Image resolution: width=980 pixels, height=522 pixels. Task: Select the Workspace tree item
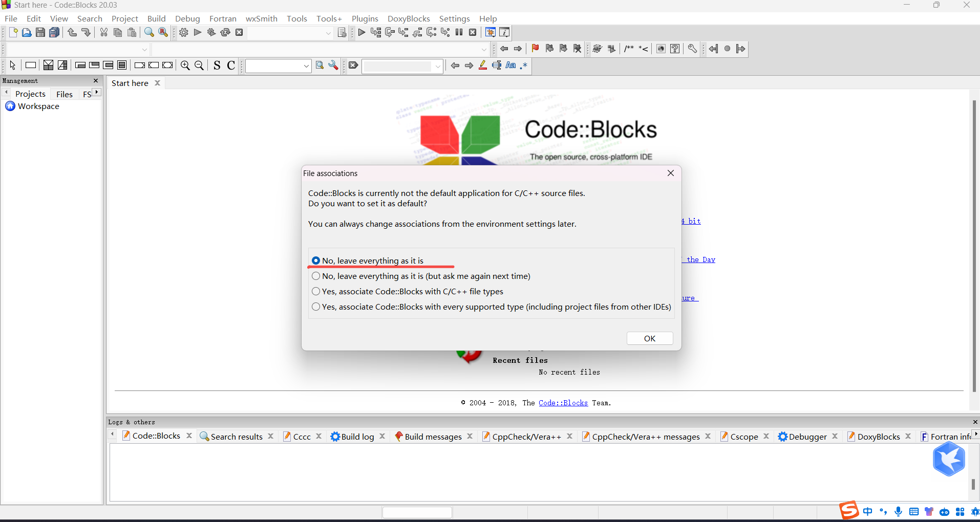33,106
